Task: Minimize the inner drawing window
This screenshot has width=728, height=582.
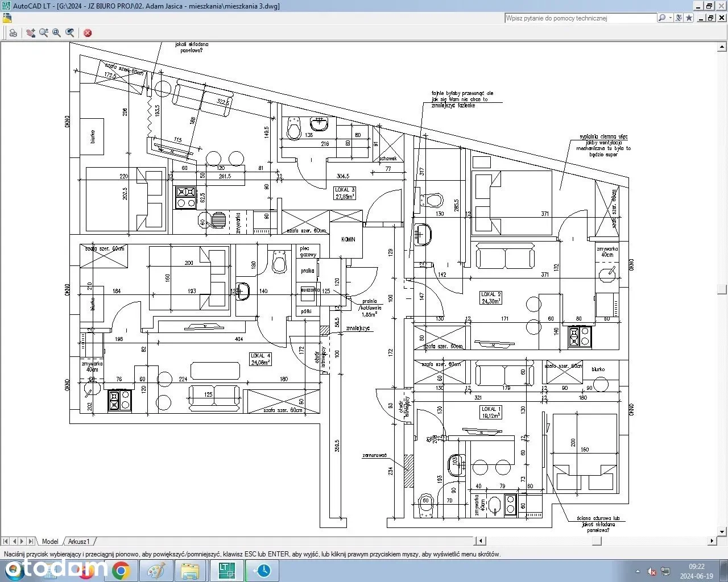Action: point(700,18)
